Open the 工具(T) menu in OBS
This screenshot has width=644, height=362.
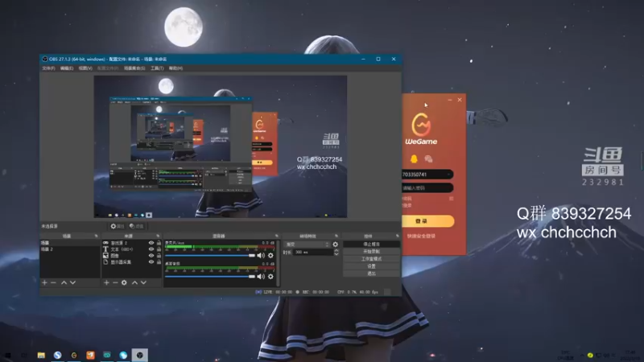157,68
